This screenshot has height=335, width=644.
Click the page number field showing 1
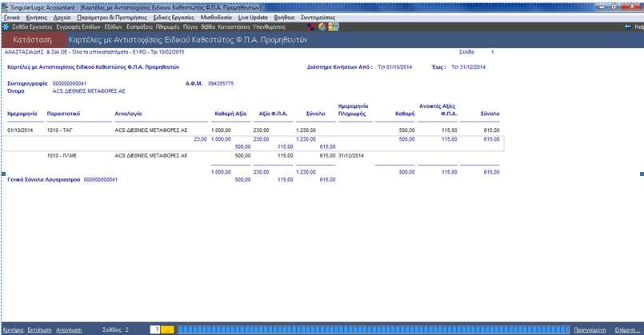coord(155,329)
